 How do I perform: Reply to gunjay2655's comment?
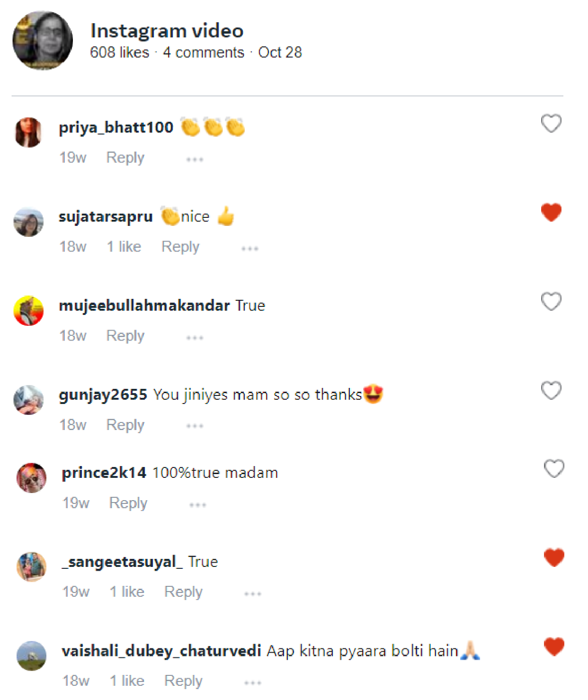pyautogui.click(x=125, y=425)
